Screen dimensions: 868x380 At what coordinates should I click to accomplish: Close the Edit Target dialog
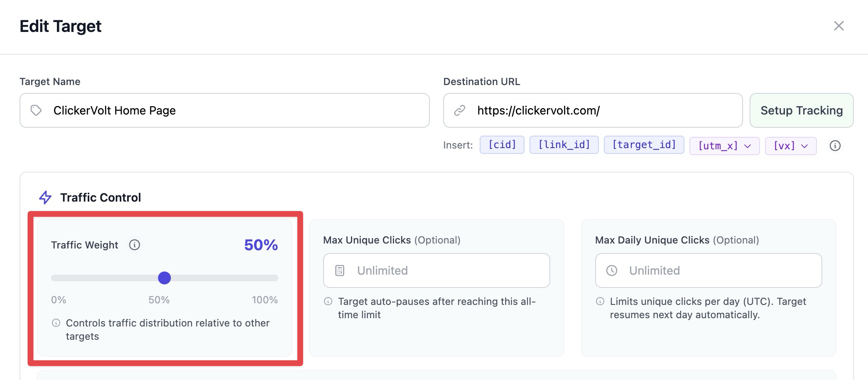coord(839,26)
